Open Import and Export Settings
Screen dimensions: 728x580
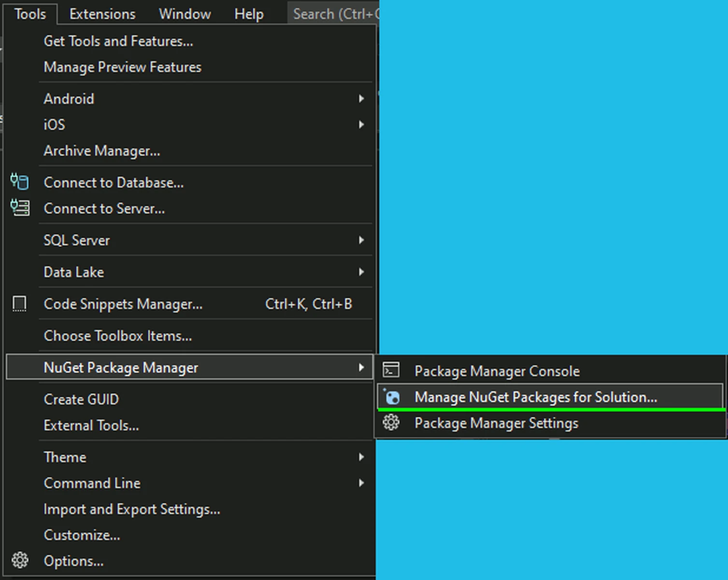click(x=132, y=509)
